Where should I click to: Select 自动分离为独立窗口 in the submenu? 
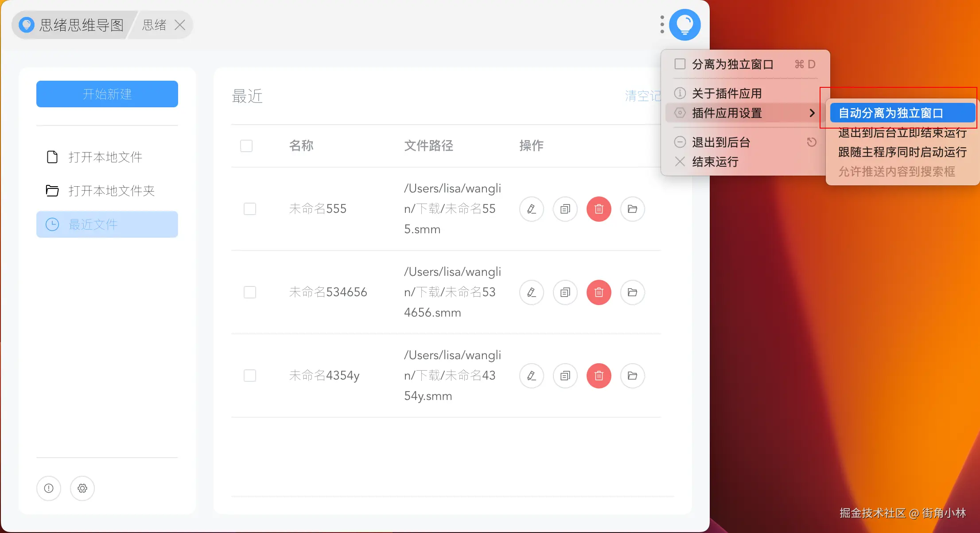[891, 113]
